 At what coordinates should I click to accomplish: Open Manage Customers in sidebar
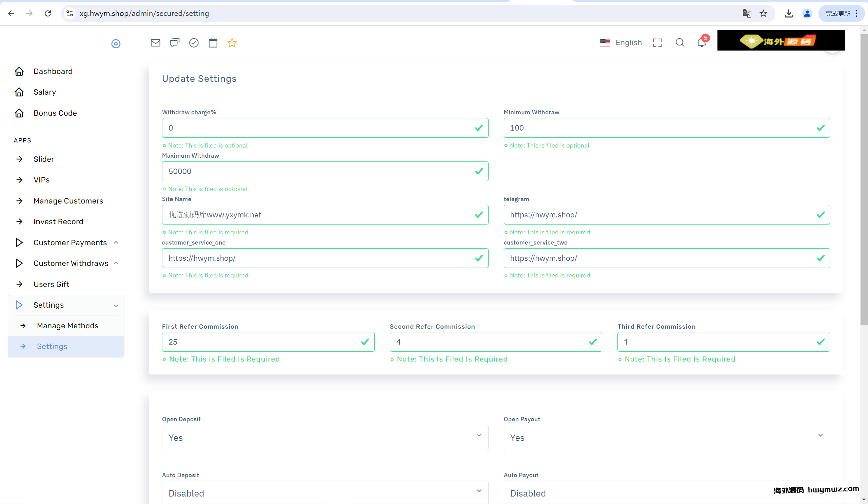[x=68, y=201]
